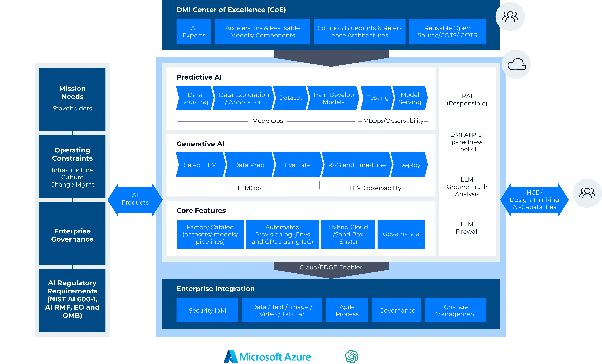
Task: Click the Core Features heading
Action: click(201, 211)
